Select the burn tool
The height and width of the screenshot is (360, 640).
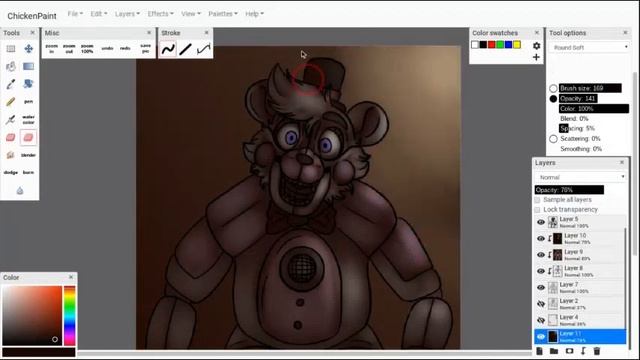(x=29, y=173)
